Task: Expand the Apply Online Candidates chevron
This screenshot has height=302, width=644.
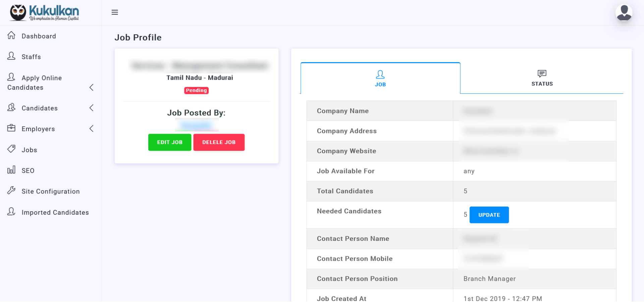Action: click(92, 88)
